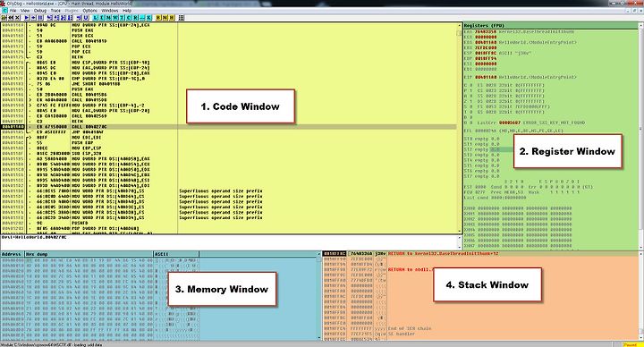Click the register window vertical scrollbar
The image size is (644, 347).
pyautogui.click(x=641, y=136)
